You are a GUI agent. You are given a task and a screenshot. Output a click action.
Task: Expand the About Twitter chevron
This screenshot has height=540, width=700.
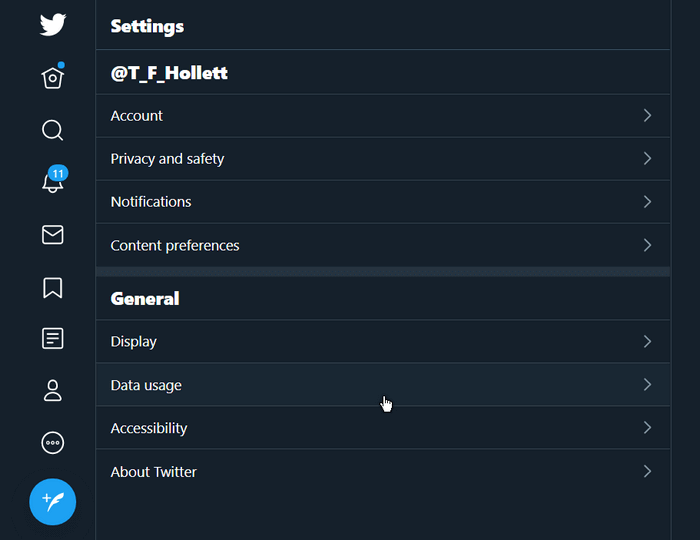point(647,471)
